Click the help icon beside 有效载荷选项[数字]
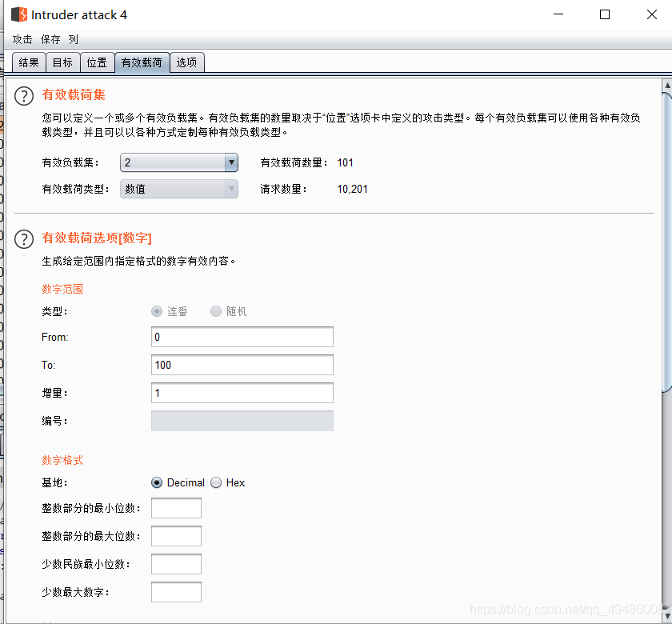 tap(24, 239)
